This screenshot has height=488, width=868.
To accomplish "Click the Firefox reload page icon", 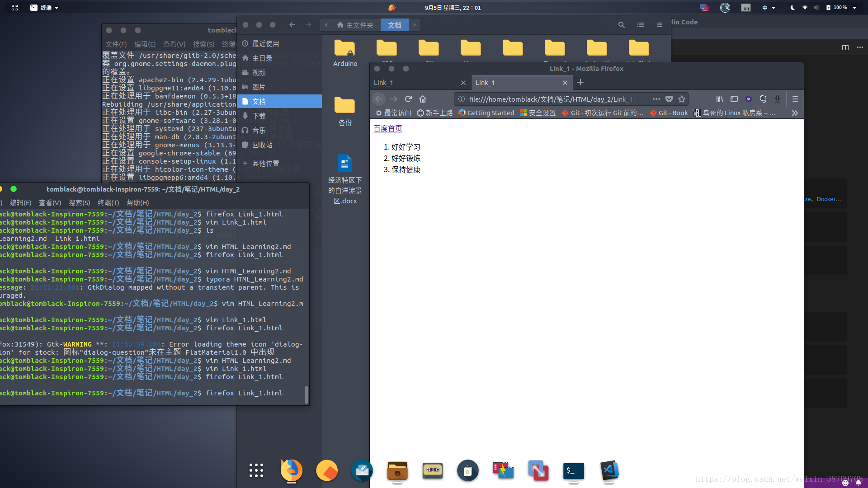I will pyautogui.click(x=408, y=99).
